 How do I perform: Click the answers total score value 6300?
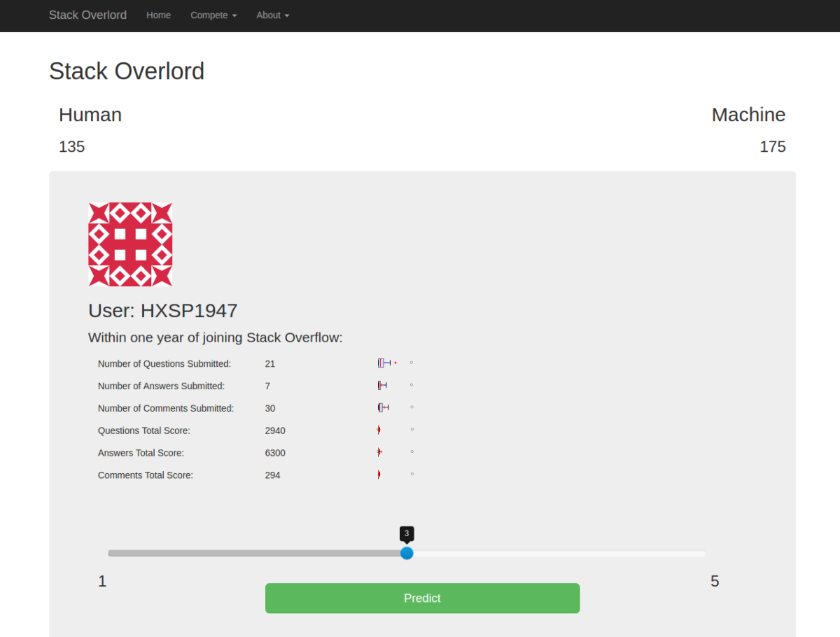(x=275, y=454)
